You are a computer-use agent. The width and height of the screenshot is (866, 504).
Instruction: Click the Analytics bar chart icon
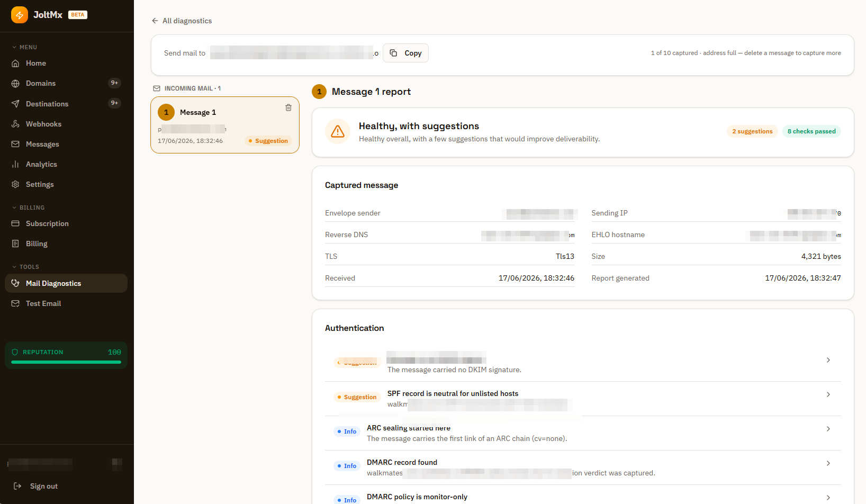(15, 164)
